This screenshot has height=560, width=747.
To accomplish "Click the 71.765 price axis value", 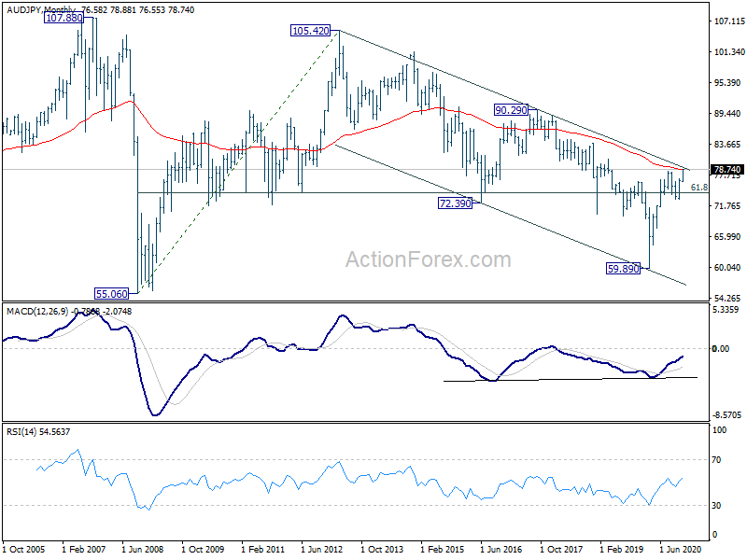I will [727, 205].
